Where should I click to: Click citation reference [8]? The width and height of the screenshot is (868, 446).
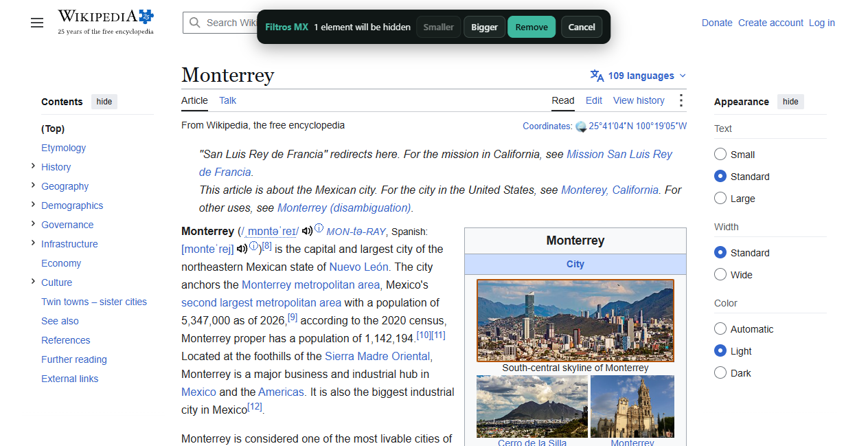(266, 245)
